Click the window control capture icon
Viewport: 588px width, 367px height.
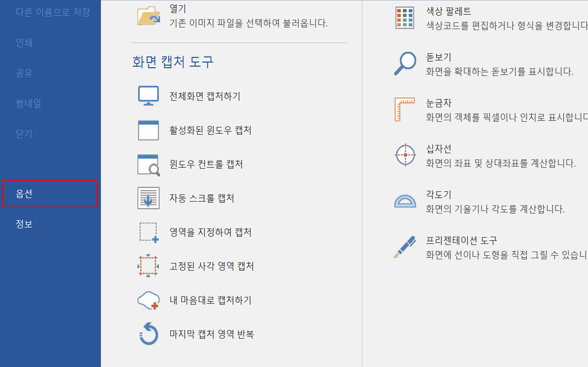pyautogui.click(x=148, y=165)
